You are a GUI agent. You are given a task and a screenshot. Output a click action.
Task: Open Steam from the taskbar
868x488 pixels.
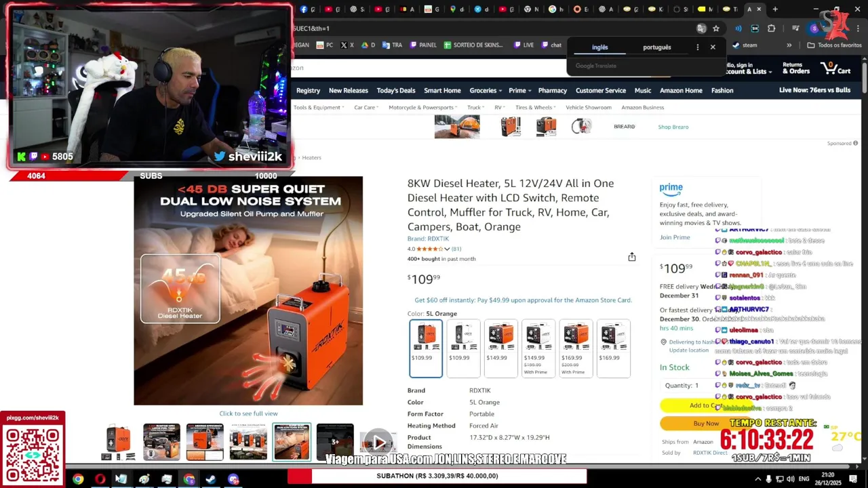211,479
